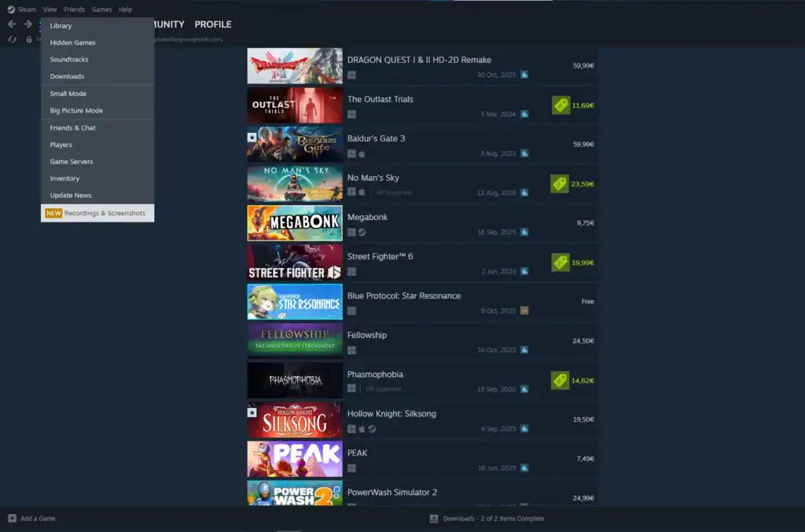Click the Steam Deck icon under Megabonk

360,233
